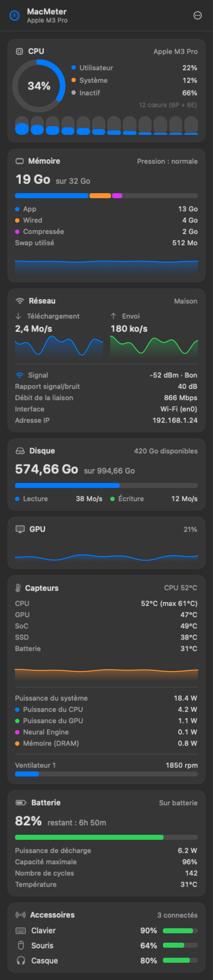Click the Disque drive icon
213x980 pixels.
click(20, 451)
